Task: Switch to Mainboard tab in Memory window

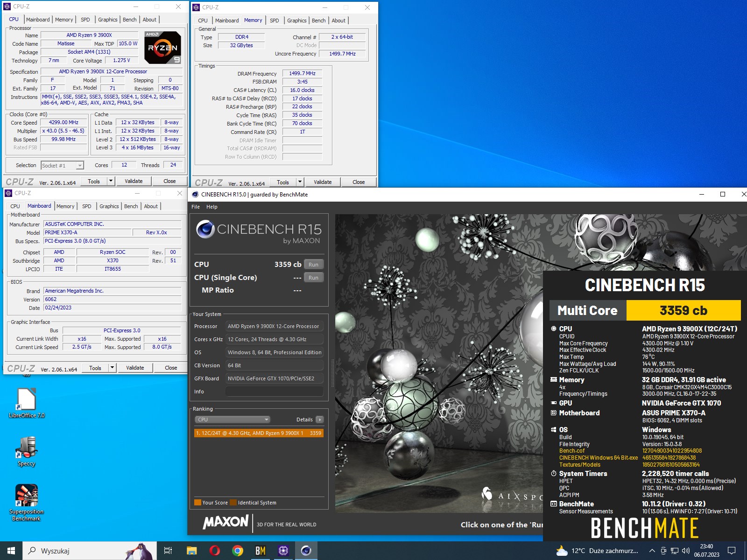Action: (227, 21)
